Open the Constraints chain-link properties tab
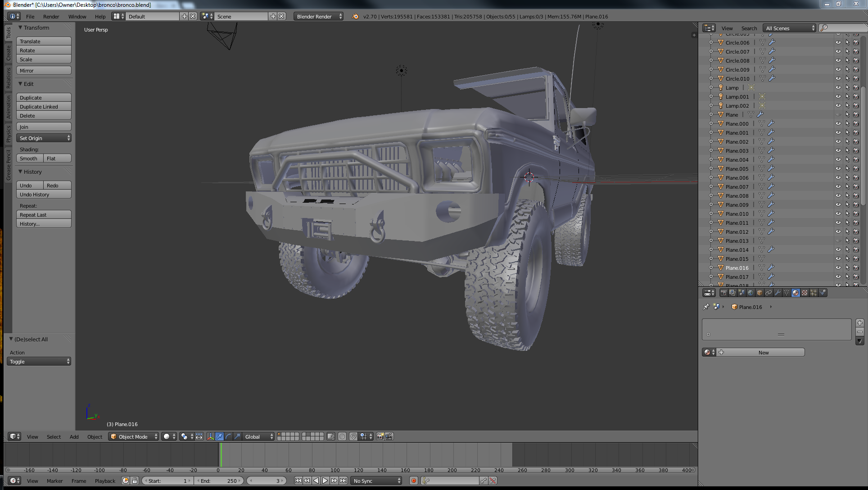Image resolution: width=868 pixels, height=490 pixels. [x=769, y=293]
